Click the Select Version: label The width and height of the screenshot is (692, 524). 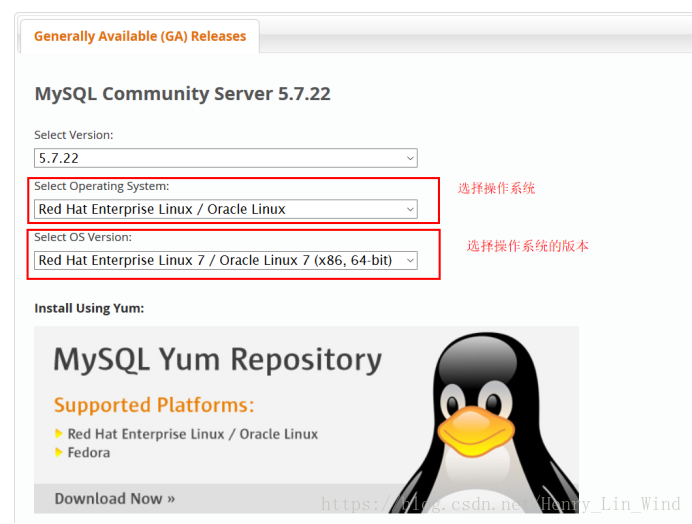point(74,135)
